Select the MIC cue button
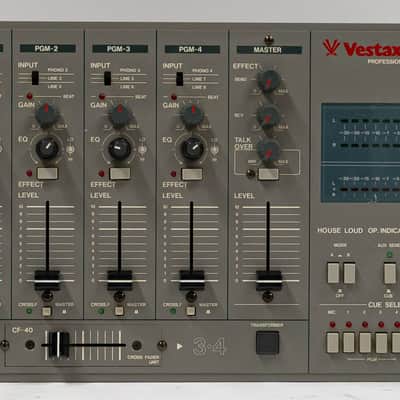This screenshot has width=400, height=400. tap(333, 343)
